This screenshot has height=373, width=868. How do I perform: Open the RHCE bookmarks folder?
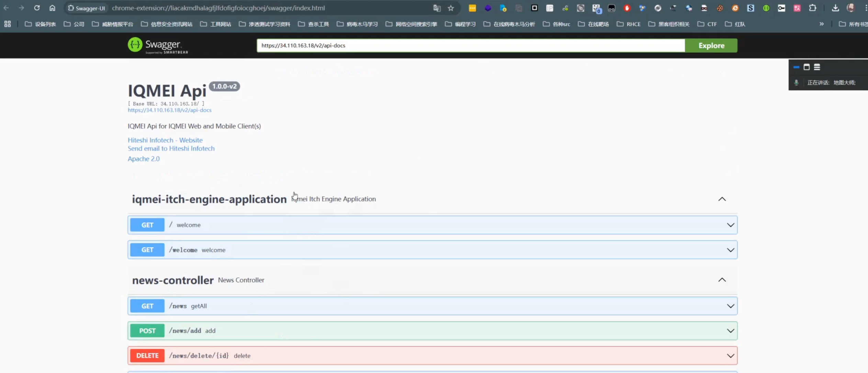(x=629, y=24)
